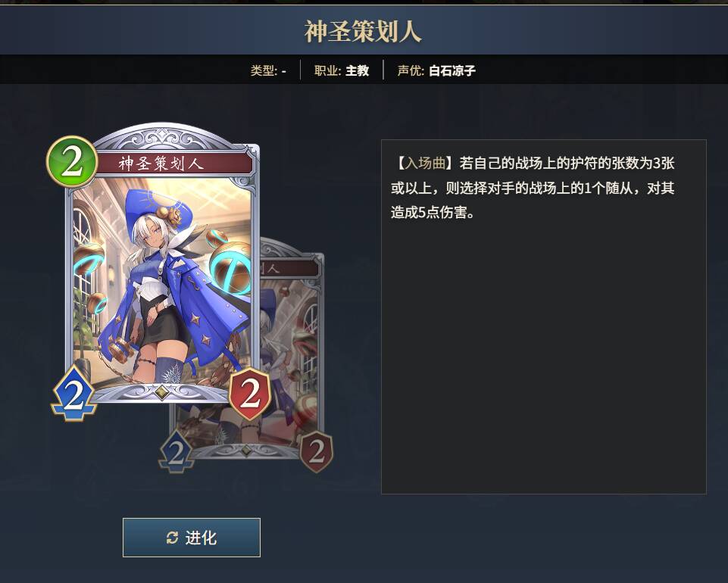Click the main card artwork
This screenshot has width=728, height=583.
[x=161, y=283]
